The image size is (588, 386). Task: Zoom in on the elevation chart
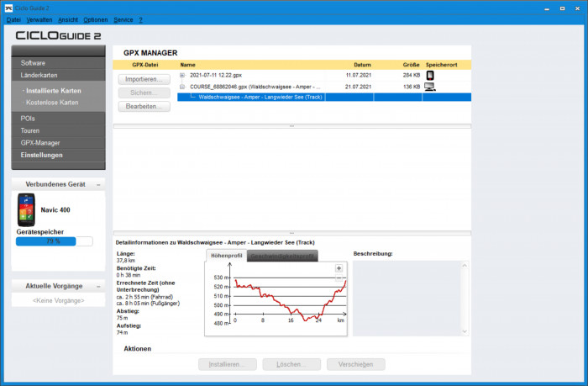click(339, 268)
